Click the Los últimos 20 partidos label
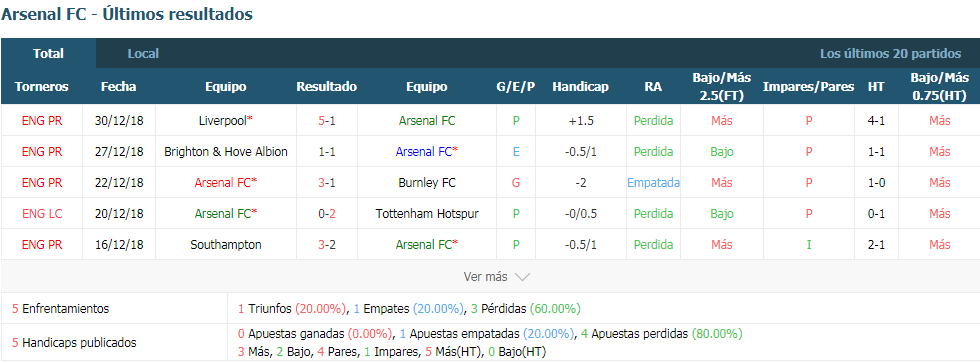The height and width of the screenshot is (363, 980). click(890, 54)
